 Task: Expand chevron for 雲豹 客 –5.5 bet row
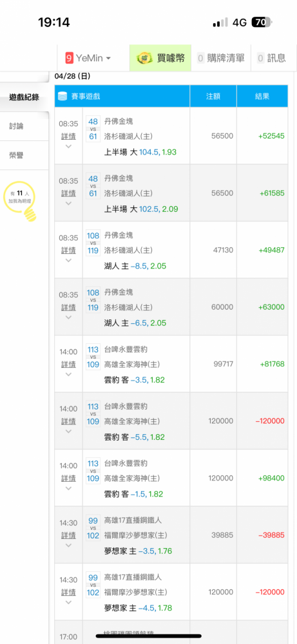(68, 431)
